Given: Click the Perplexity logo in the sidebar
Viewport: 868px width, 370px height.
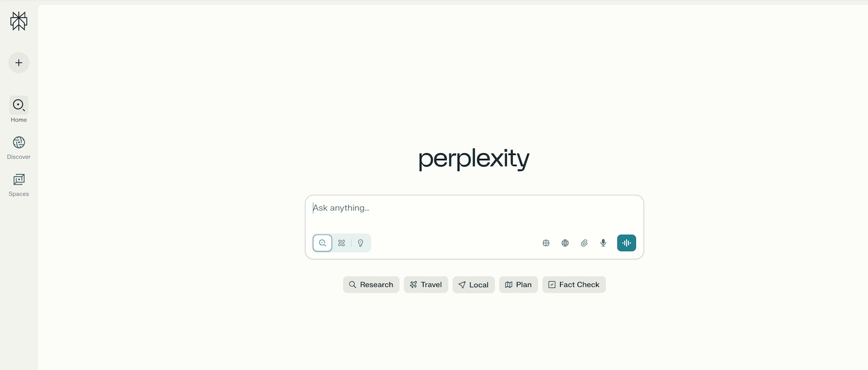Looking at the screenshot, I should point(19,20).
